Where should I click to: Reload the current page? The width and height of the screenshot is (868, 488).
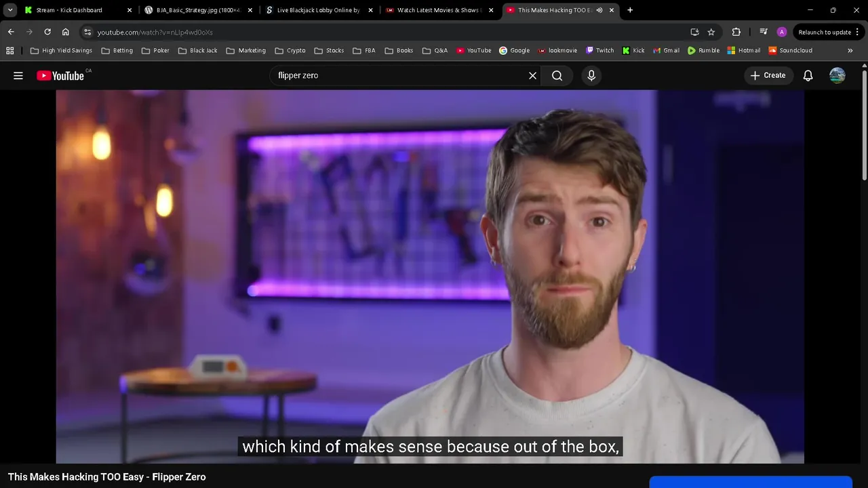(47, 32)
